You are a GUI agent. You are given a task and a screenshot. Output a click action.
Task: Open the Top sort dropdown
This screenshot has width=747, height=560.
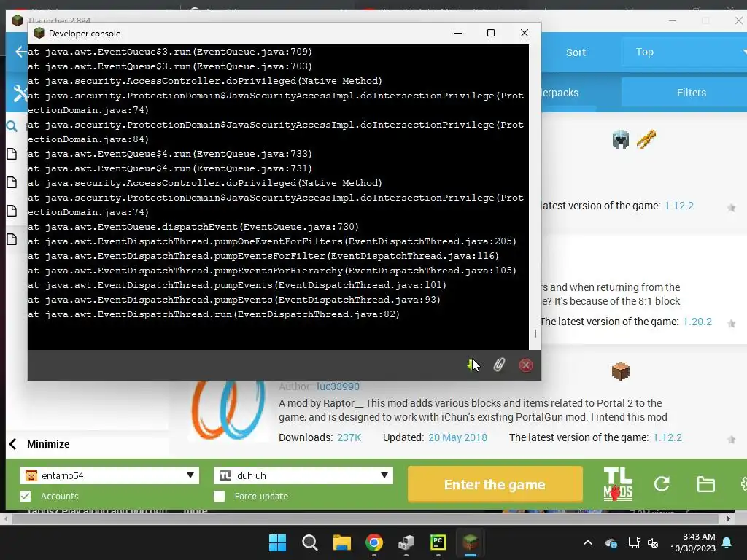tap(684, 52)
